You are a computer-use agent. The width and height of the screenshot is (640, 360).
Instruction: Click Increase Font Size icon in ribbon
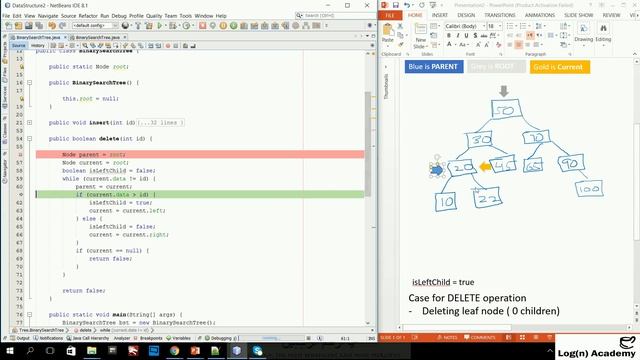click(x=478, y=44)
